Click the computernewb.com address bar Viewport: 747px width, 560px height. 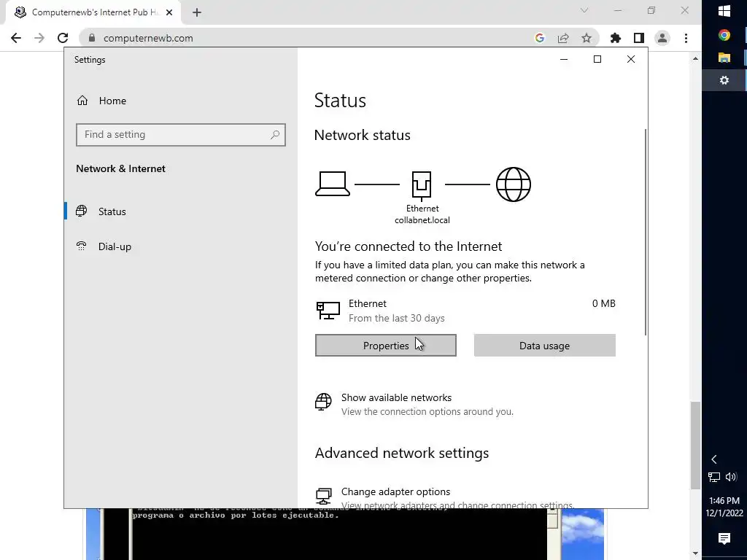pos(305,38)
